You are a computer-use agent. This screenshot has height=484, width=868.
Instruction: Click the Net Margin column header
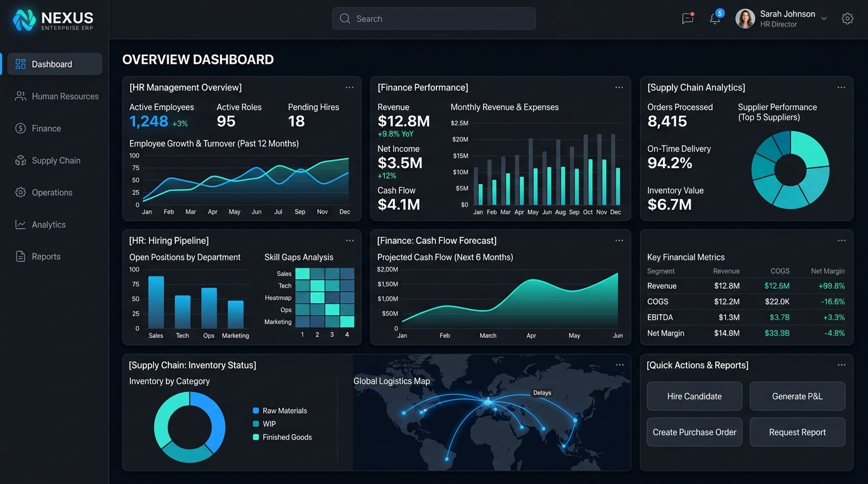pyautogui.click(x=828, y=271)
